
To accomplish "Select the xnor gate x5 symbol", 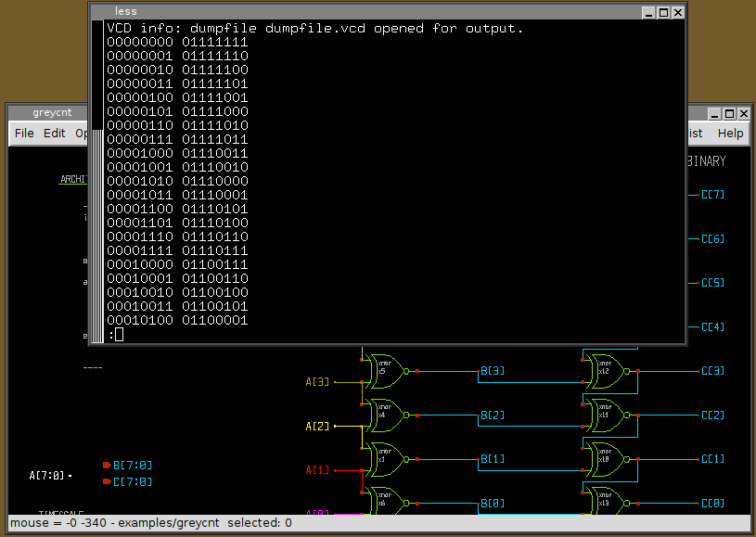I will click(385, 371).
